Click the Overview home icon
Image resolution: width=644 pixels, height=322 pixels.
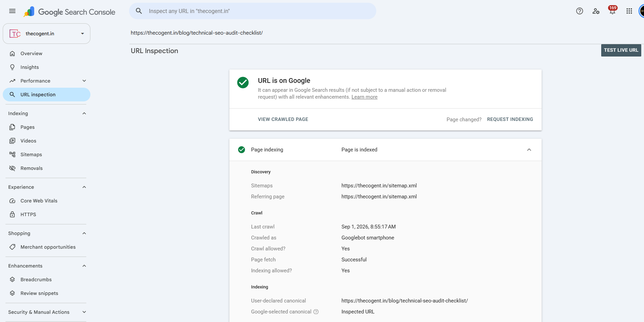click(12, 53)
